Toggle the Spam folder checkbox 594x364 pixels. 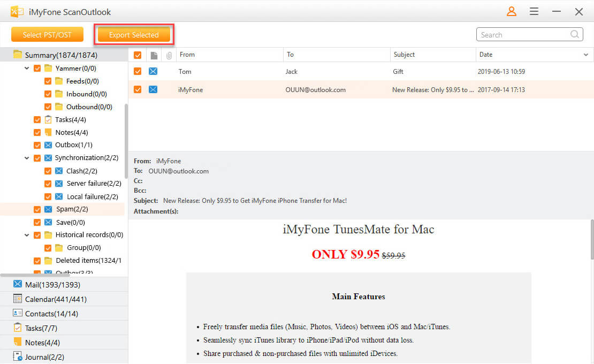(37, 209)
